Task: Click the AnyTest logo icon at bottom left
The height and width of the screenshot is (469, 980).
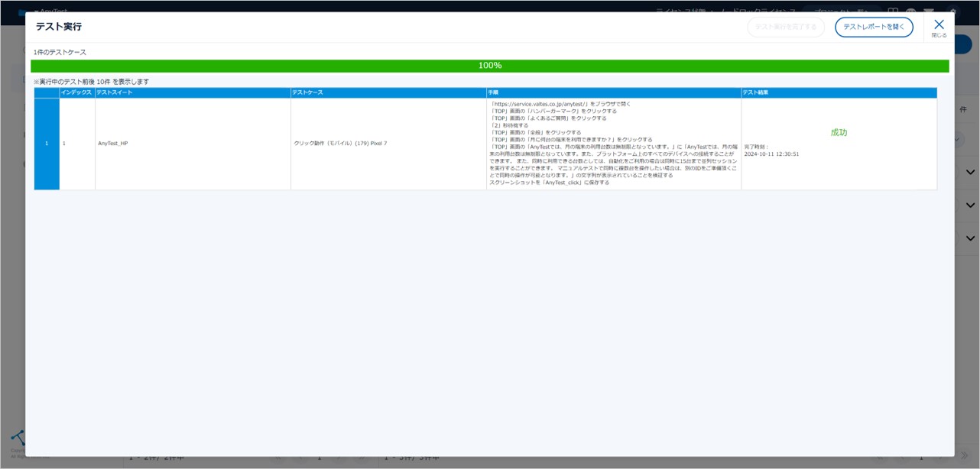Action: [x=18, y=439]
